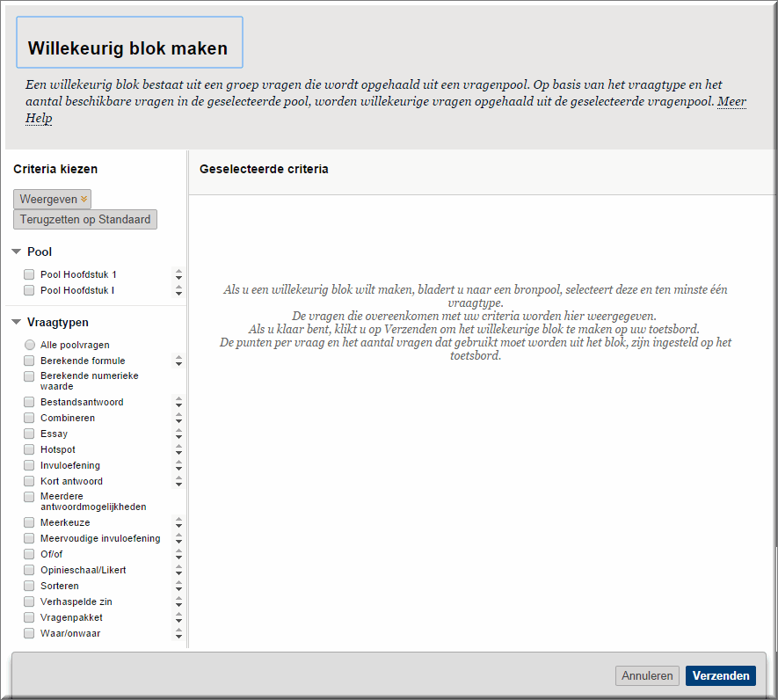Check the Bestandsantwoord checkbox

coord(29,402)
